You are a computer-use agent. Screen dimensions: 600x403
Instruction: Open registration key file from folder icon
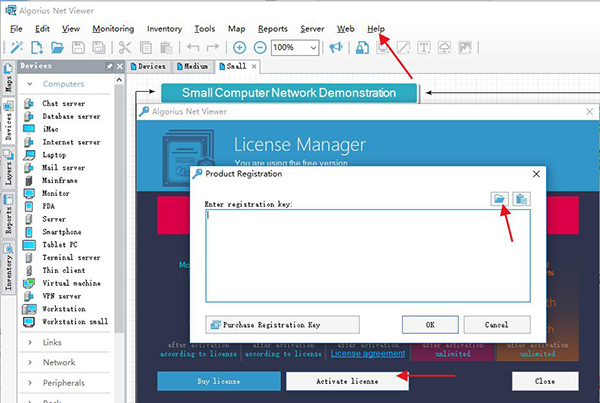point(501,200)
